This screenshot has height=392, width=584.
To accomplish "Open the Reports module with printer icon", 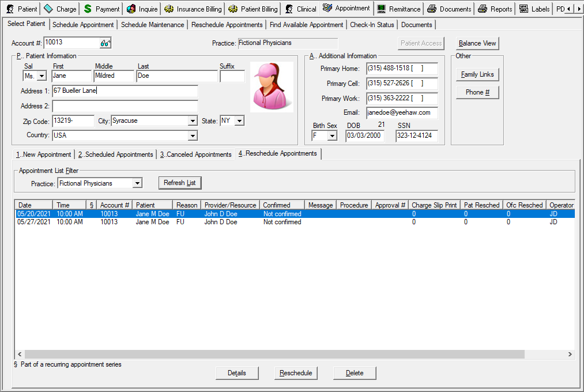I will pos(495,9).
